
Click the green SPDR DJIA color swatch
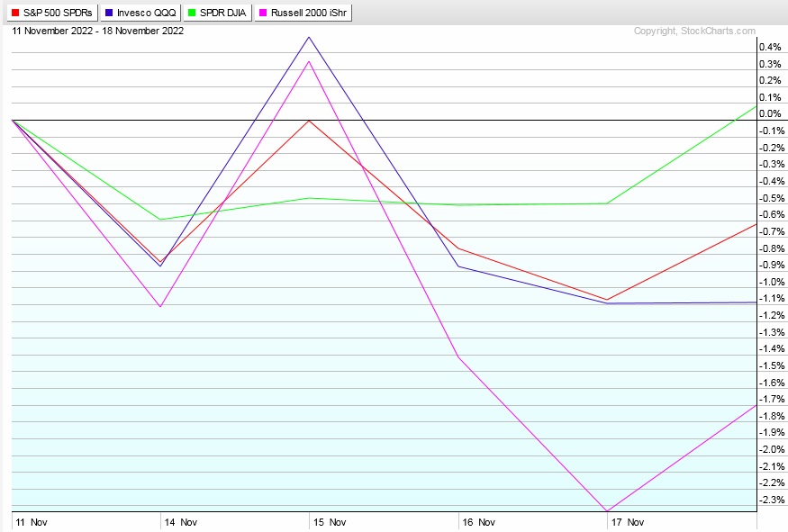click(192, 14)
